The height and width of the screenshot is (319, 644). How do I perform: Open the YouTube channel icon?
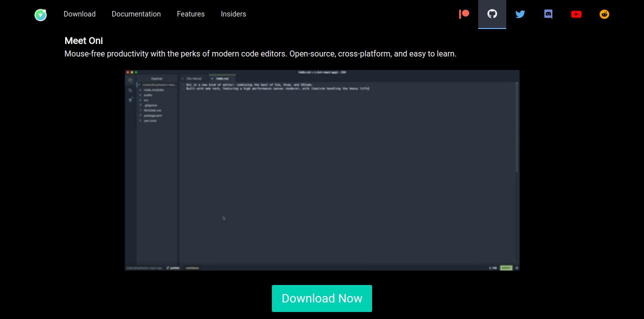point(576,14)
